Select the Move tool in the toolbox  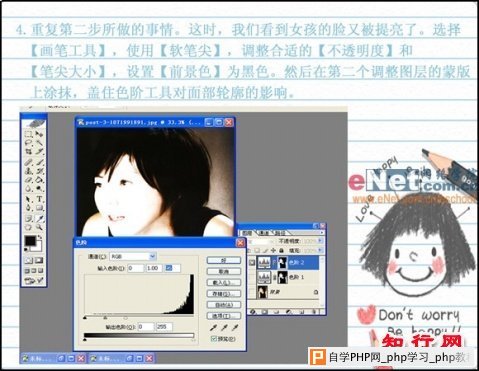click(x=39, y=134)
